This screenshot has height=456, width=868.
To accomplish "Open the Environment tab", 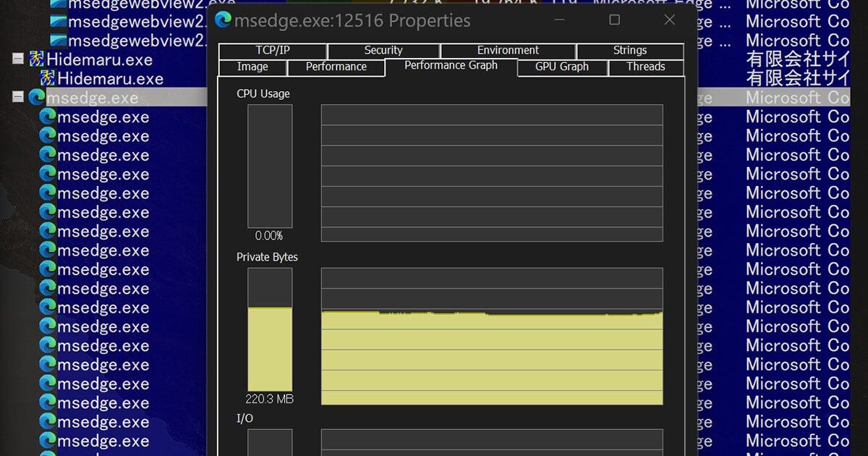I will click(x=508, y=50).
